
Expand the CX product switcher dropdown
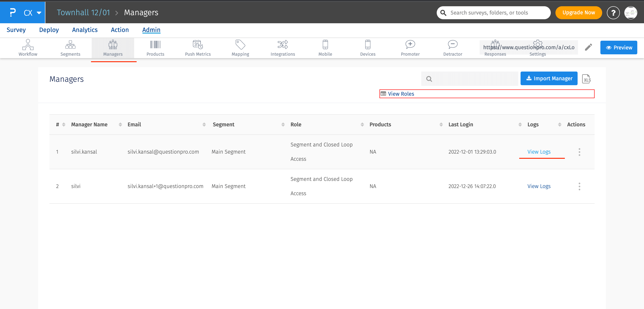coord(39,13)
